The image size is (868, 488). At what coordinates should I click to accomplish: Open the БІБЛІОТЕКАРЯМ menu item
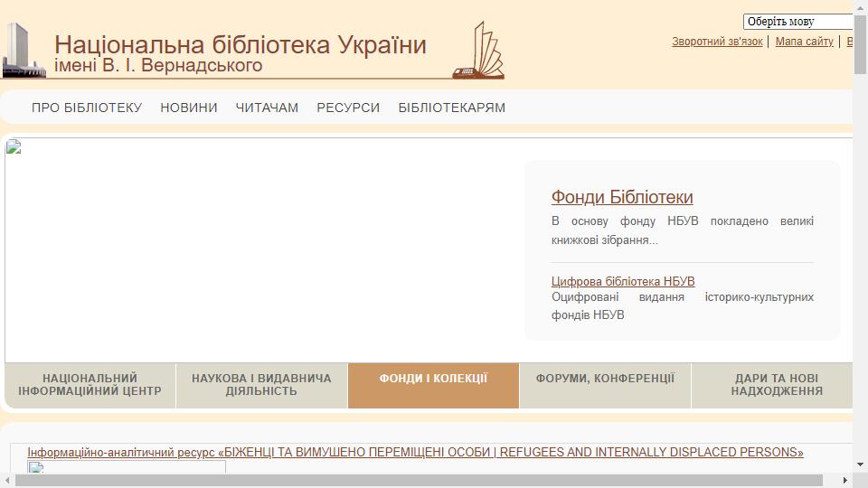tap(452, 108)
